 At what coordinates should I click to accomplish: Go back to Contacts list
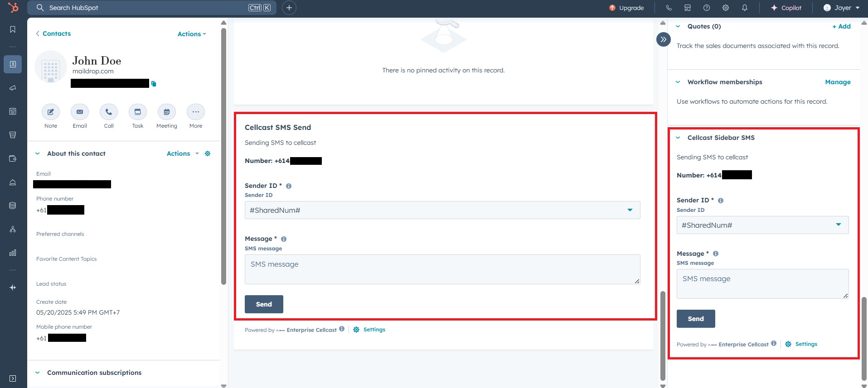pos(53,34)
